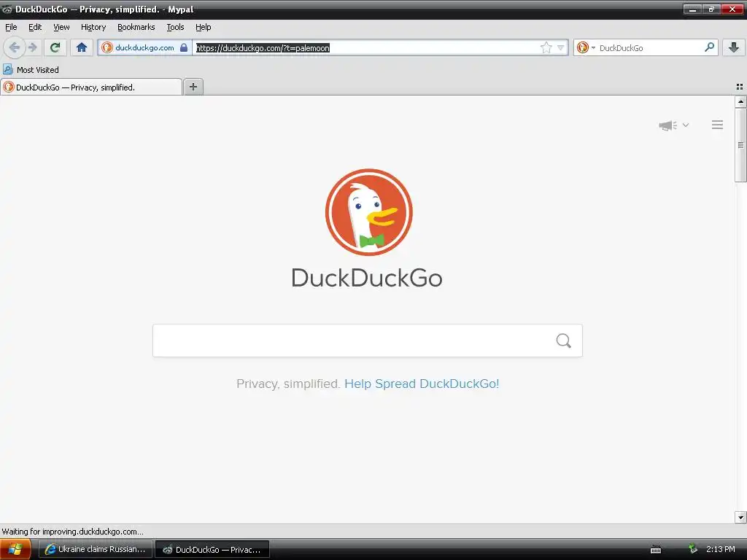747x560 pixels.
Task: Follow the Help Spread DuckDuckGo! link
Action: pos(422,384)
